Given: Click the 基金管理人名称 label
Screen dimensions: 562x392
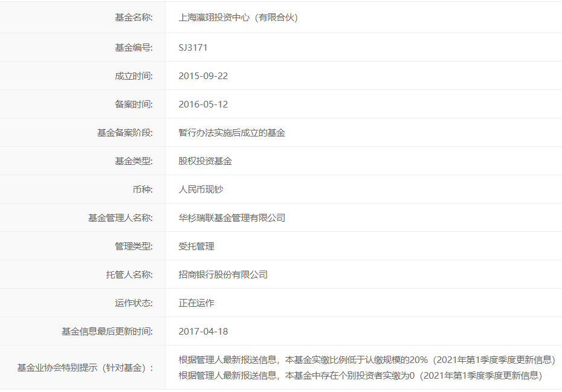Looking at the screenshot, I should click(x=120, y=218).
